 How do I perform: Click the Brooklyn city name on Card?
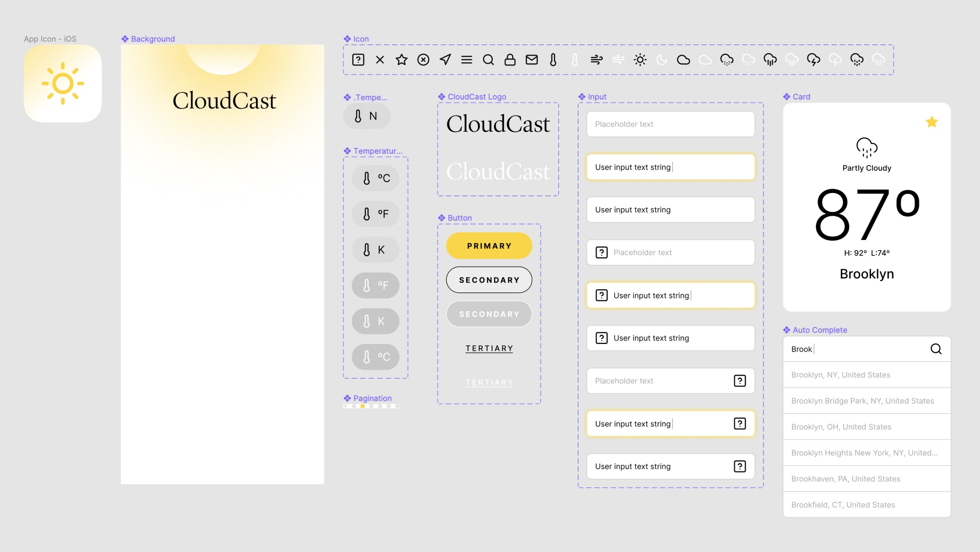click(x=867, y=274)
